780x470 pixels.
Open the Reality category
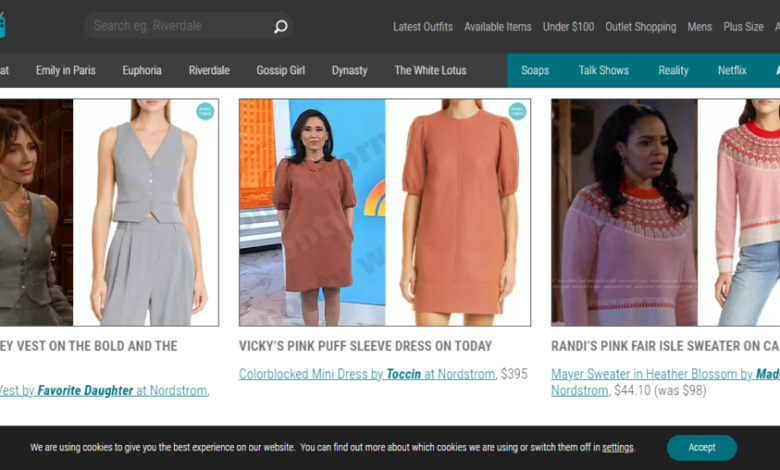pos(673,71)
